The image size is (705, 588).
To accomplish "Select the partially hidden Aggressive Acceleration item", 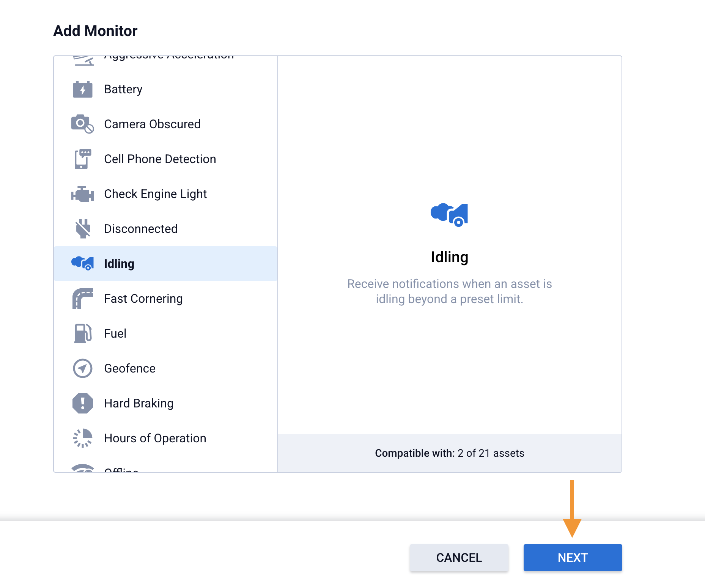I will [168, 58].
